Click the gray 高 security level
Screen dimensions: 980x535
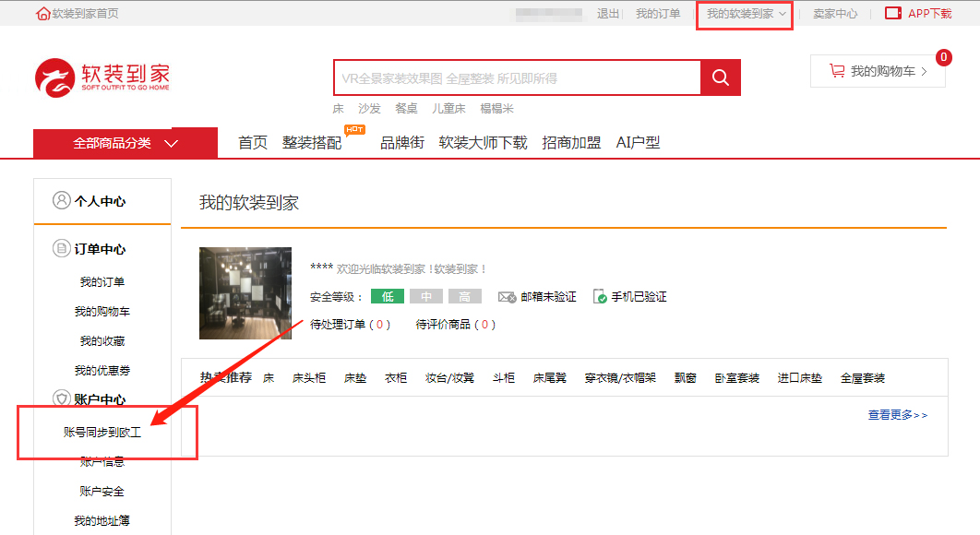[465, 296]
